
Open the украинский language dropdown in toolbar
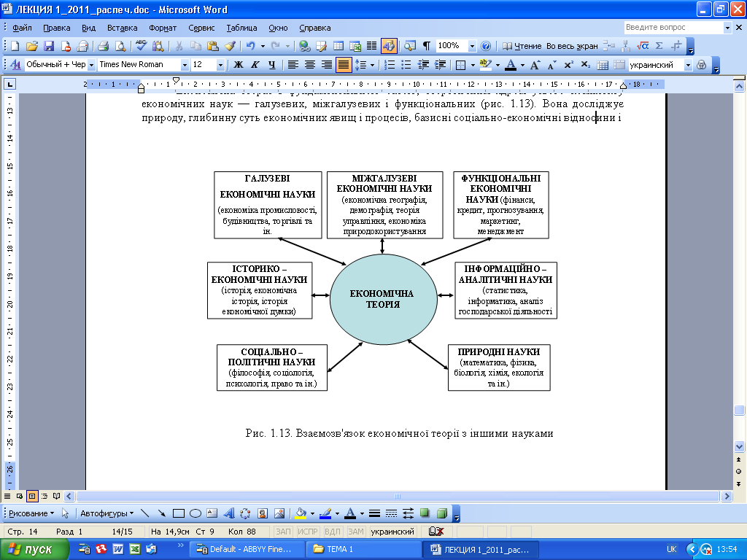pos(688,65)
